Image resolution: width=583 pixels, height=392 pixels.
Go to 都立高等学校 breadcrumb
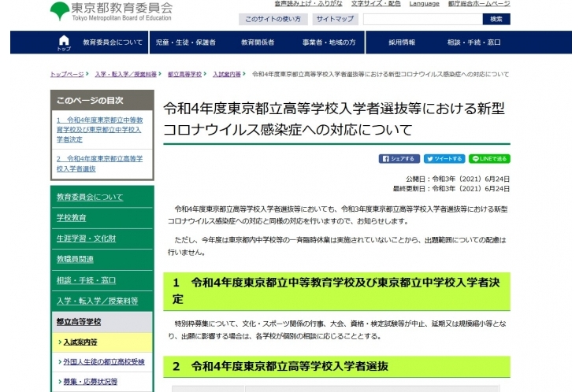click(x=185, y=74)
